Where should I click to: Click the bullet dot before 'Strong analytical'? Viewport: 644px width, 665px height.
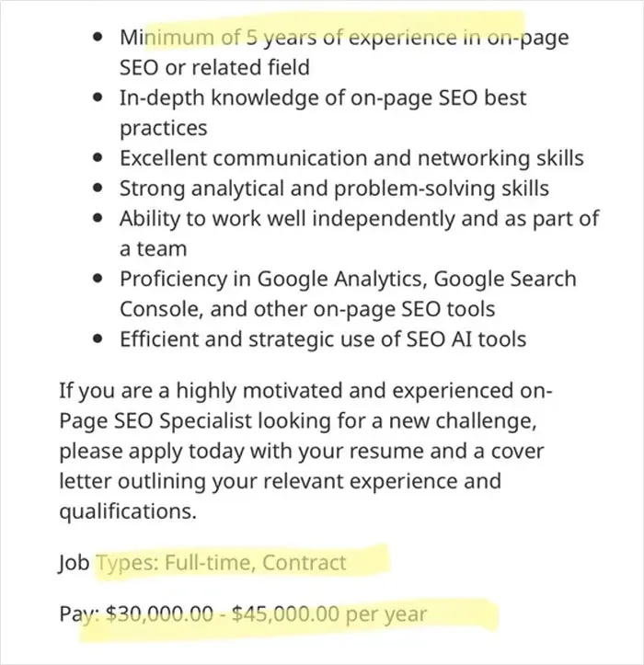point(98,189)
